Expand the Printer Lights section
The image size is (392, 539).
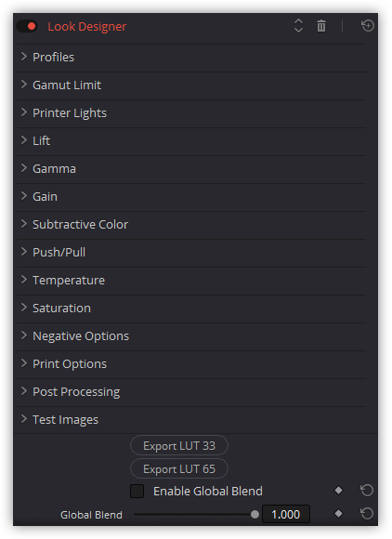point(191,113)
